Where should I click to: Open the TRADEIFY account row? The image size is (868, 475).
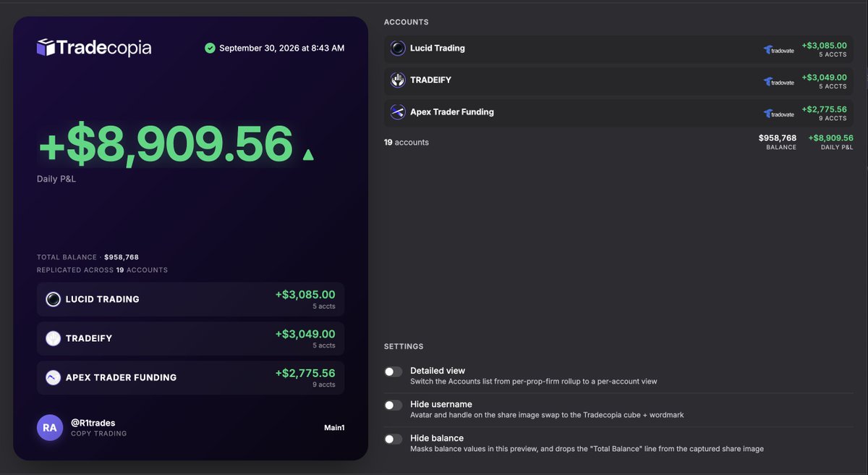tap(618, 81)
